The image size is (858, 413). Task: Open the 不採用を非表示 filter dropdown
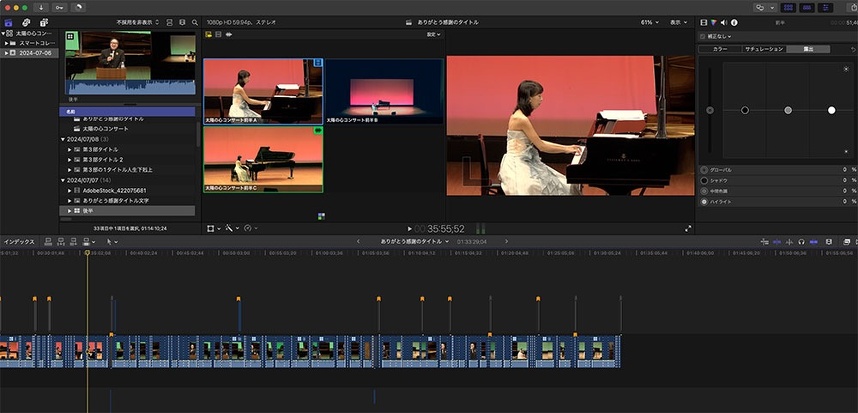(139, 21)
